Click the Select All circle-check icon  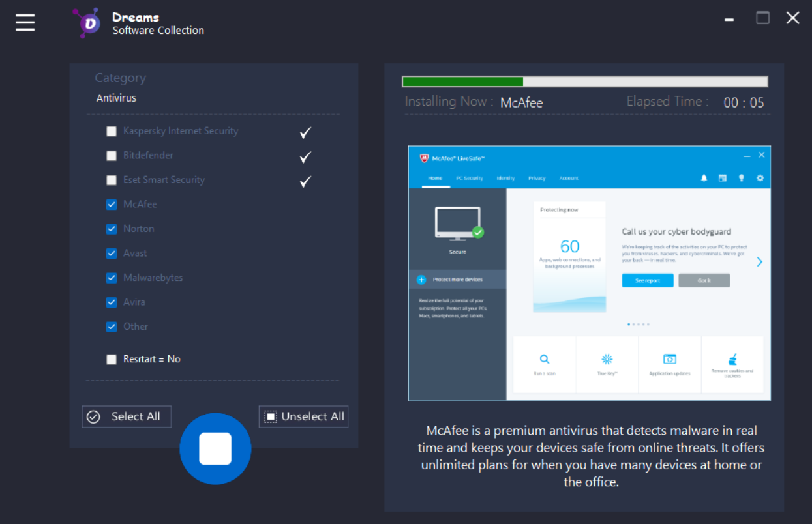pos(94,417)
